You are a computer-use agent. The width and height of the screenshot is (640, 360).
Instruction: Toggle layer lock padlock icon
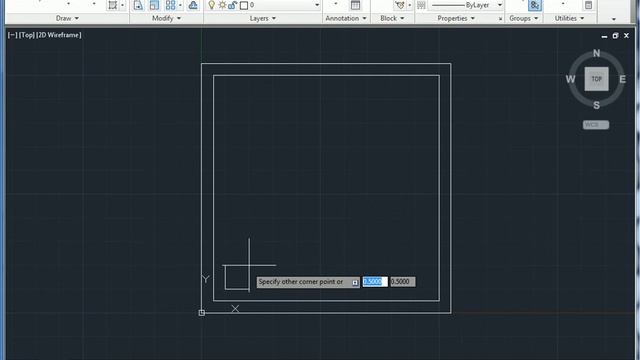pos(233,5)
